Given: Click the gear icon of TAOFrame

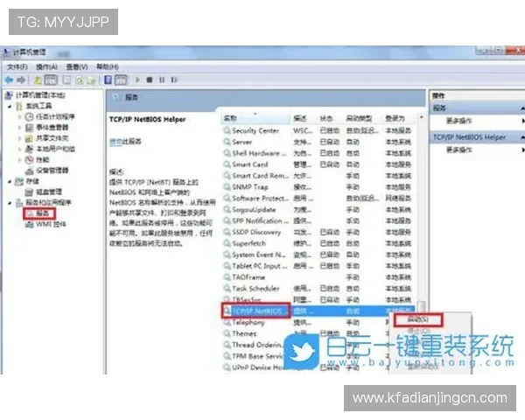Looking at the screenshot, I should coord(227,277).
